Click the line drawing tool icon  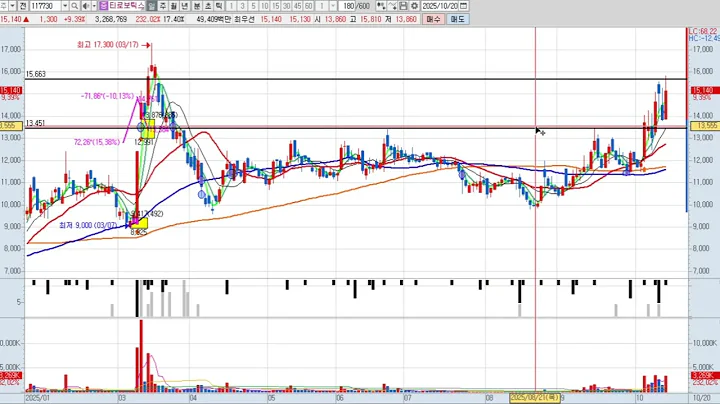pos(393,6)
